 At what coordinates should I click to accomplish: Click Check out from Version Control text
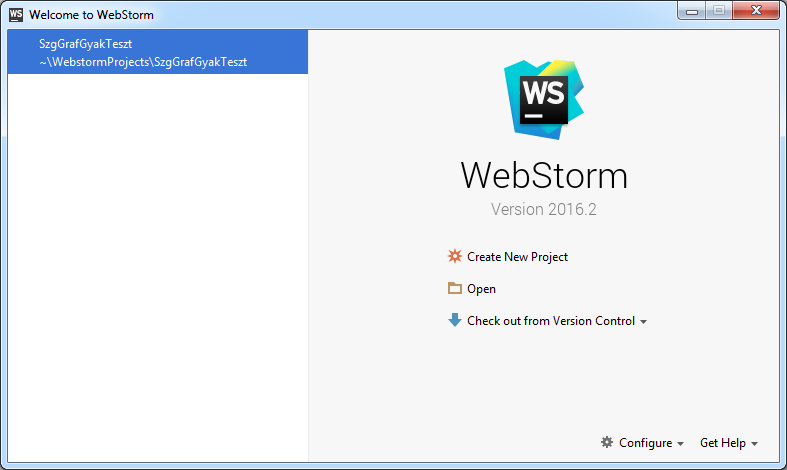click(551, 321)
